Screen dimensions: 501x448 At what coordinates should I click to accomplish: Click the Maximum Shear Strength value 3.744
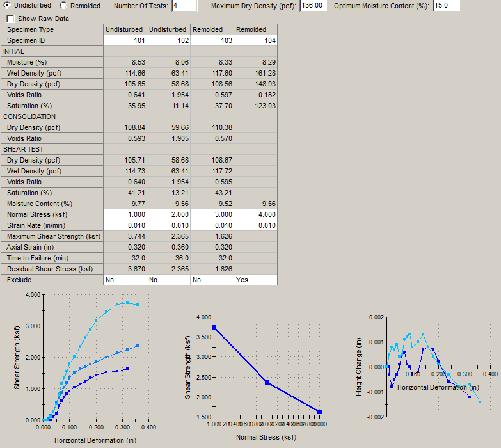coord(125,236)
